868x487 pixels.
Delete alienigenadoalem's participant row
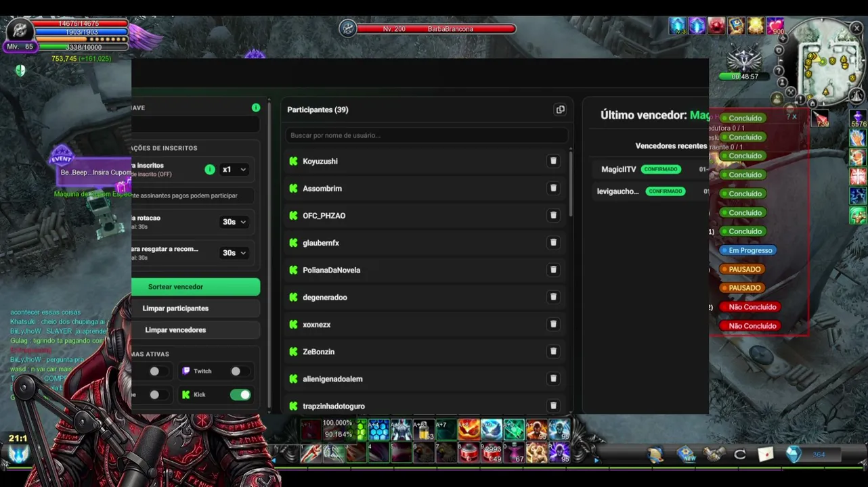pyautogui.click(x=553, y=379)
